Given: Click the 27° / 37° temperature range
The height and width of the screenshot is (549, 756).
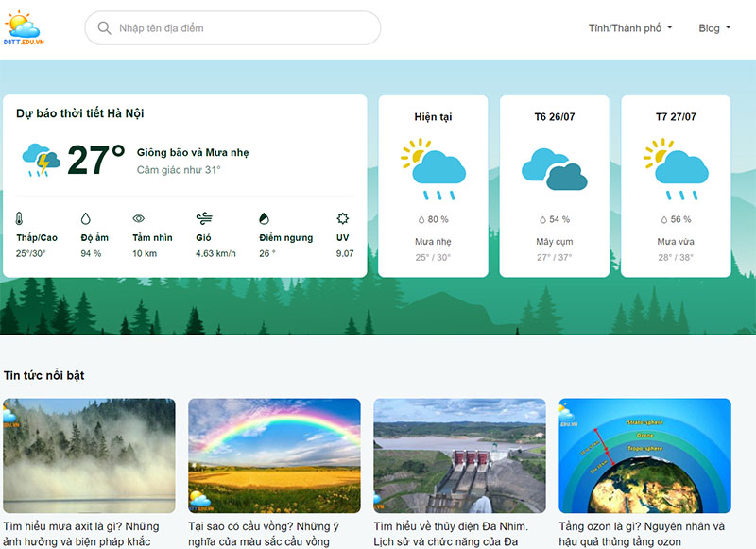Looking at the screenshot, I should (555, 257).
